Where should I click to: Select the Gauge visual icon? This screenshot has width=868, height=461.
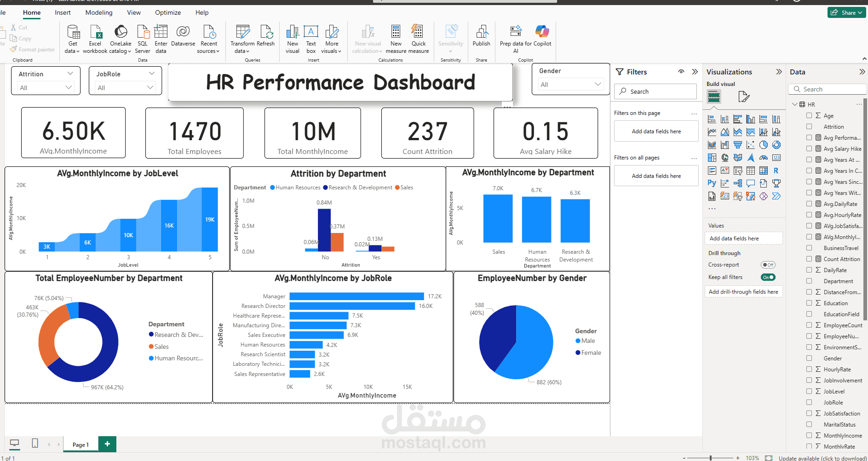[x=764, y=158]
